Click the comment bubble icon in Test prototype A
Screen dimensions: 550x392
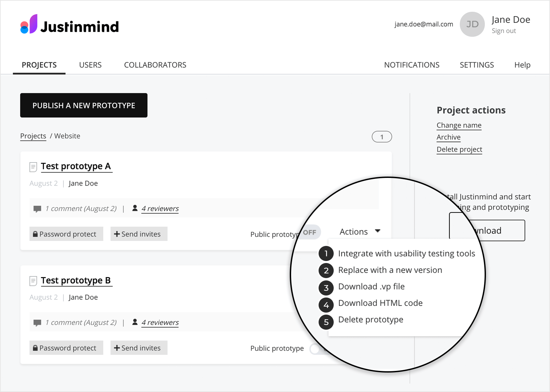pyautogui.click(x=37, y=209)
